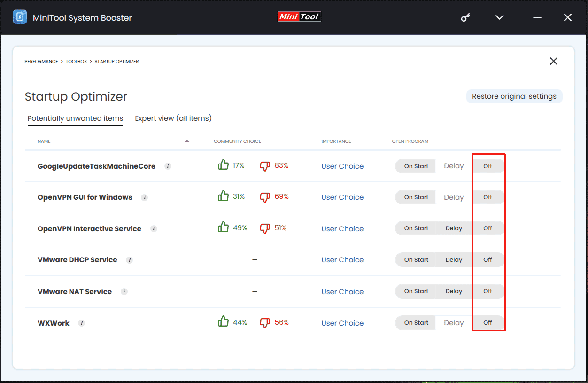This screenshot has width=588, height=383.
Task: Open User Choice for OpenVPN Interactive Service
Action: tap(342, 229)
